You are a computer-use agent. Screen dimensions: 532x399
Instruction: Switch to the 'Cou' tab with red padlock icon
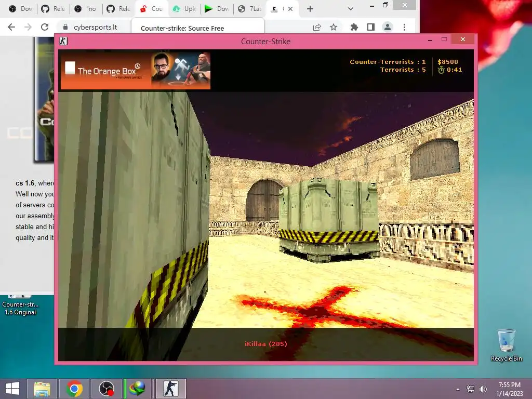tap(152, 9)
